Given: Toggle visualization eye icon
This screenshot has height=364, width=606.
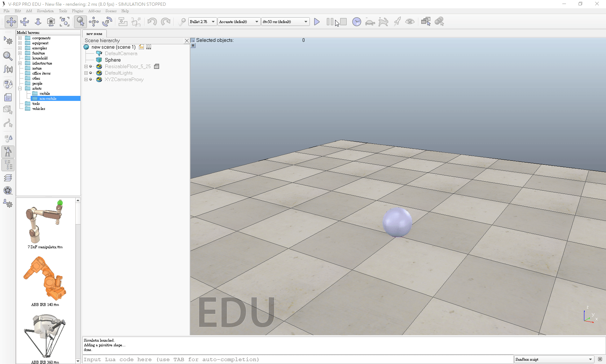Looking at the screenshot, I should [410, 22].
